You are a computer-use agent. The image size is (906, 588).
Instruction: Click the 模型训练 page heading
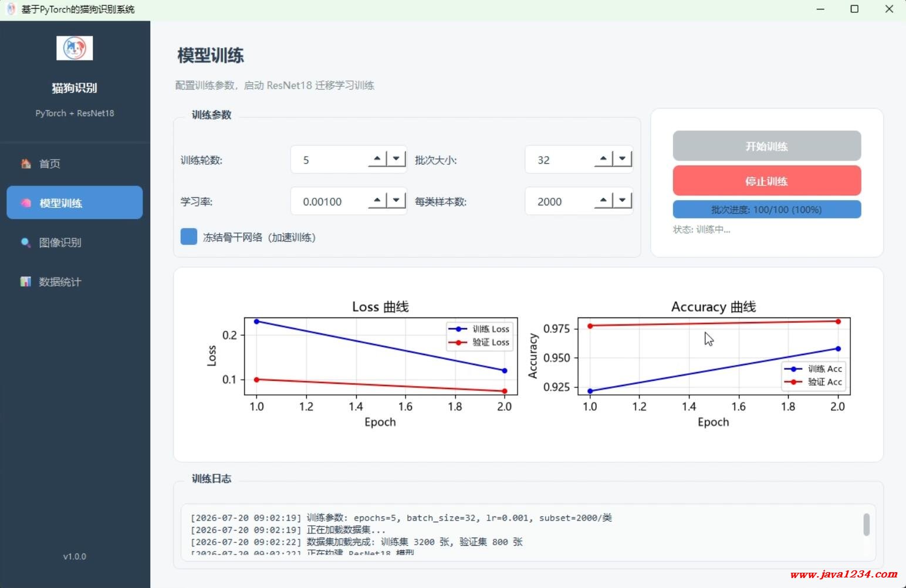pyautogui.click(x=211, y=56)
